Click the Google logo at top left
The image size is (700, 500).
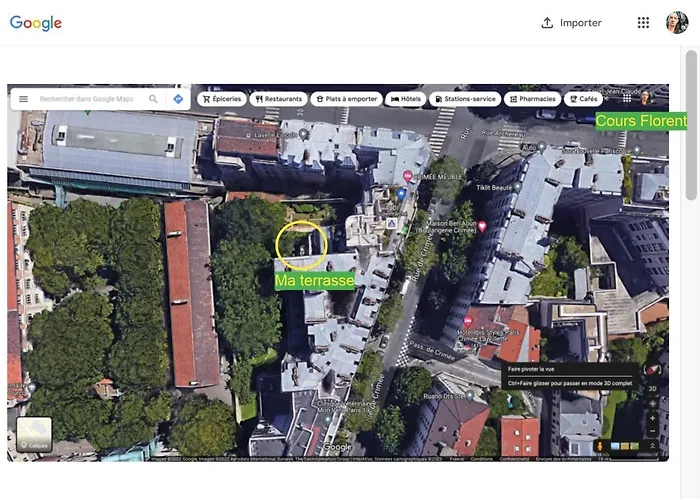coord(36,23)
